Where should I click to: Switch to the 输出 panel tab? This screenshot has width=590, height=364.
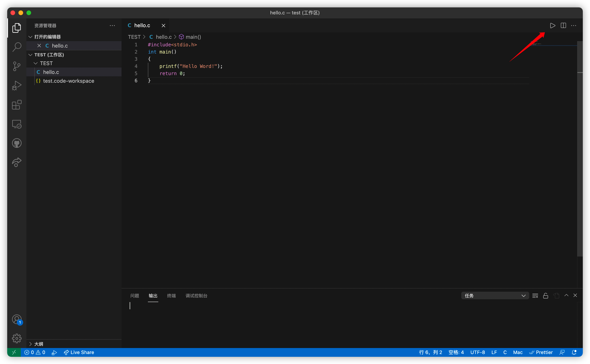pos(153,296)
